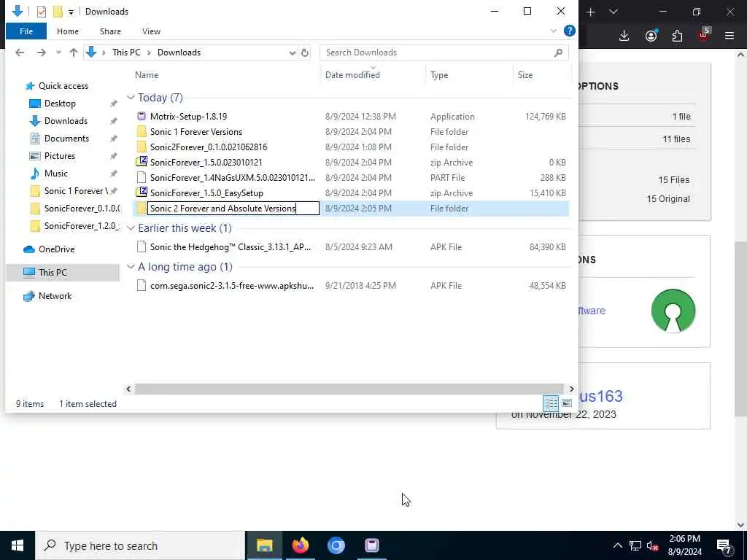Click the search magnifier in Search Downloads
This screenshot has height=560, width=747.
tap(558, 52)
